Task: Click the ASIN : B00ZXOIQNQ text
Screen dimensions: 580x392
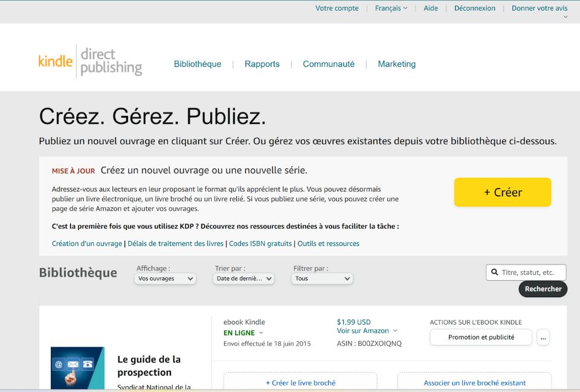Action: click(x=369, y=343)
